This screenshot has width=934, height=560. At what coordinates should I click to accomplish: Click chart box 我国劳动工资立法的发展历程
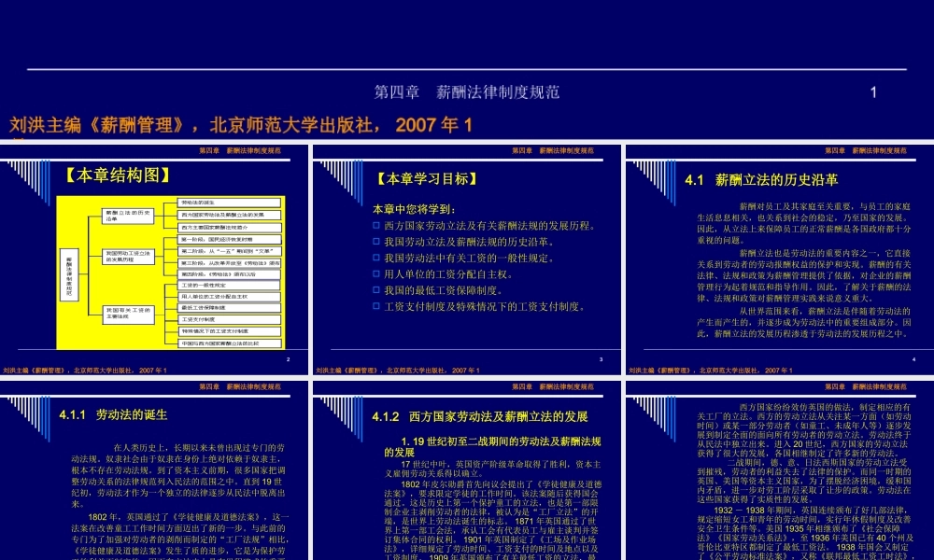[x=128, y=257]
